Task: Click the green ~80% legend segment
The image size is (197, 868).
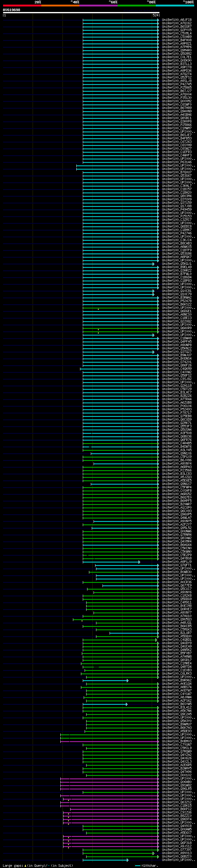Action: 137,6
